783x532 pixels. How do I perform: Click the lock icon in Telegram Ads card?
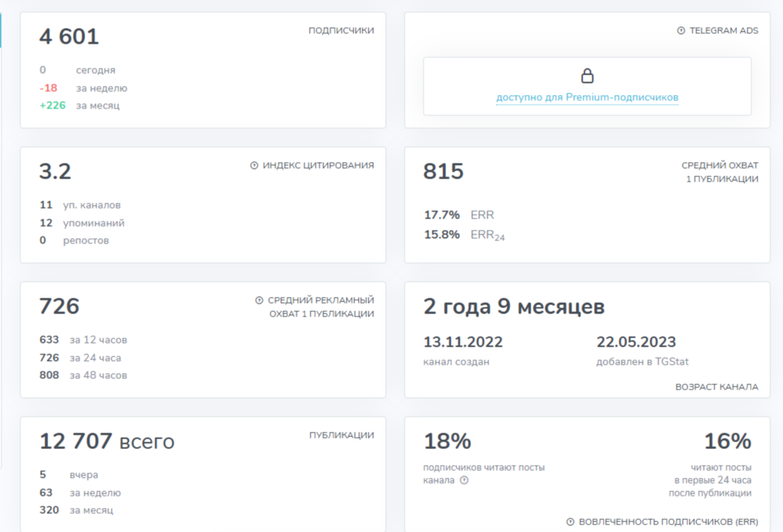point(587,76)
